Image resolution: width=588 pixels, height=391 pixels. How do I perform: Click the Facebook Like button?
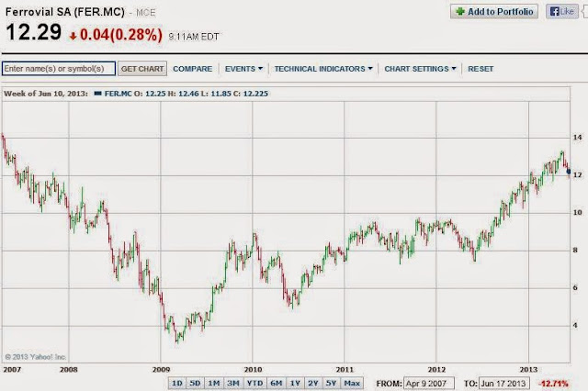tap(561, 12)
